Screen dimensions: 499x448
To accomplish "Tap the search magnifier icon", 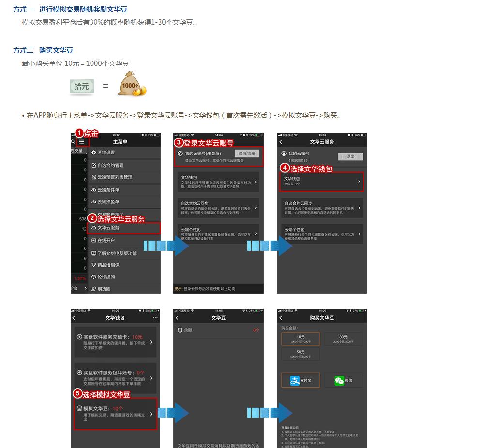I will tap(73, 141).
